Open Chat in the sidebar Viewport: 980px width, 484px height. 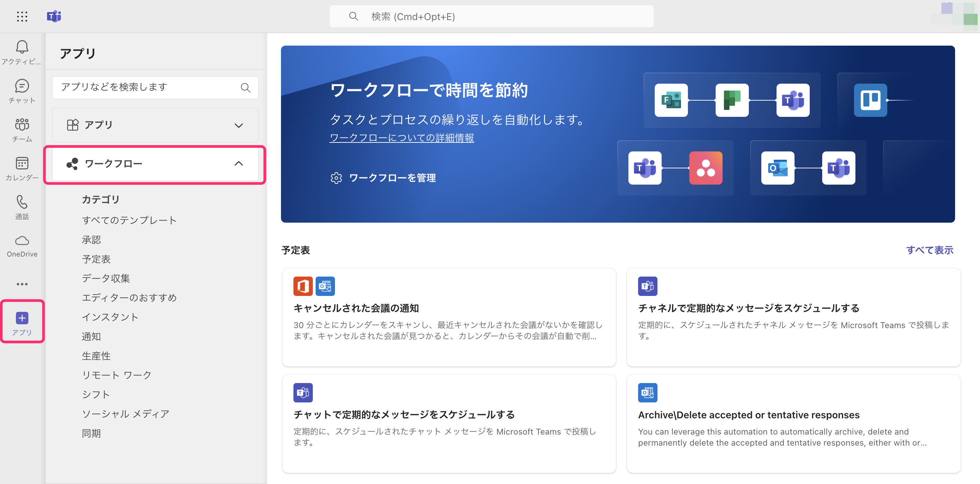[x=22, y=87]
